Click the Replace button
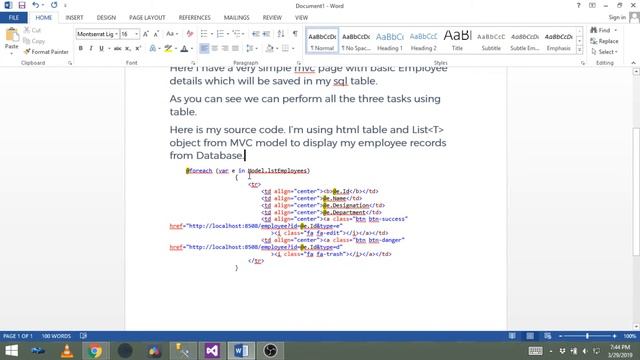The image size is (640, 360). (x=604, y=41)
